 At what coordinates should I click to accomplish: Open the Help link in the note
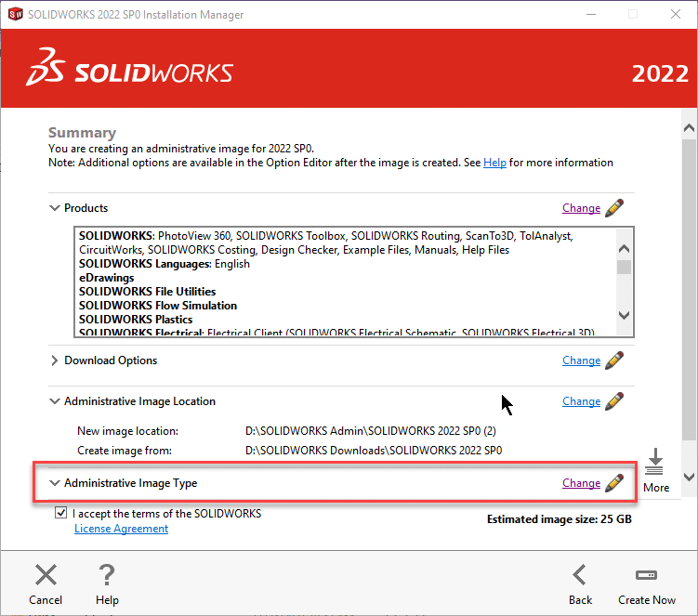[494, 163]
